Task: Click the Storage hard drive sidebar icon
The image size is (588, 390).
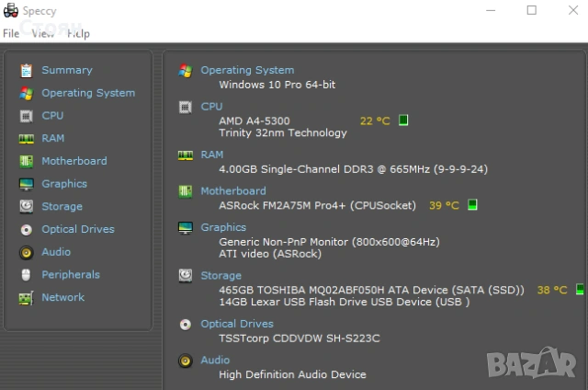Action: [x=27, y=206]
